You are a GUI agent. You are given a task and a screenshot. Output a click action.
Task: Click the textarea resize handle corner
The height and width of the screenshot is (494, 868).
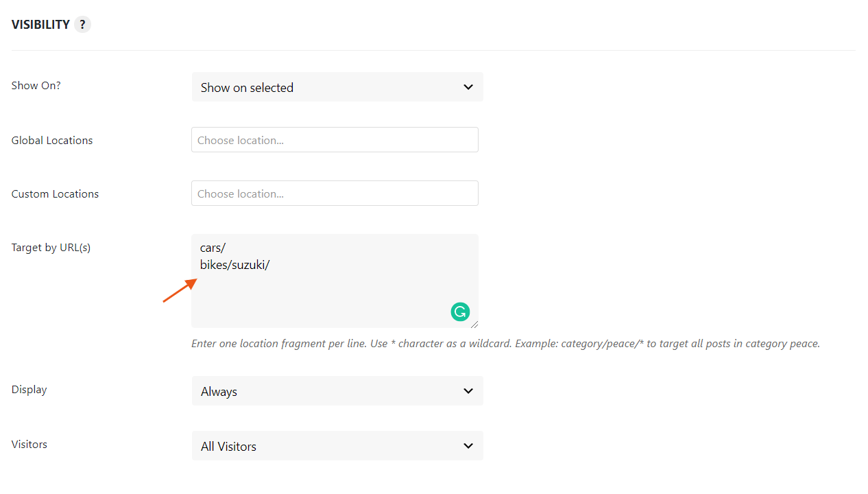(474, 325)
